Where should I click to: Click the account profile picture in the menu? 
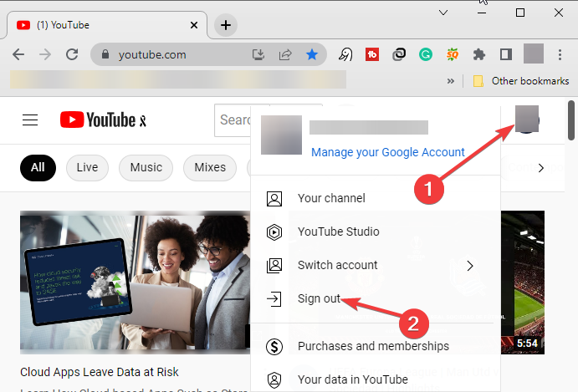281,135
